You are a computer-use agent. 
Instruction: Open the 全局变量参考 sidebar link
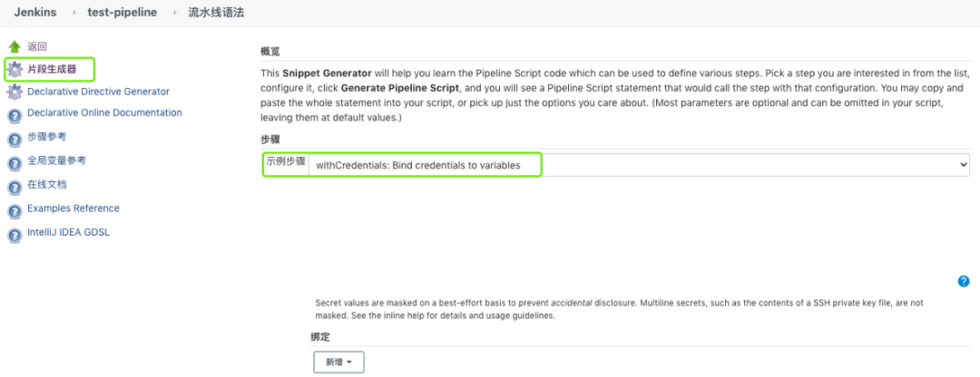click(x=56, y=160)
